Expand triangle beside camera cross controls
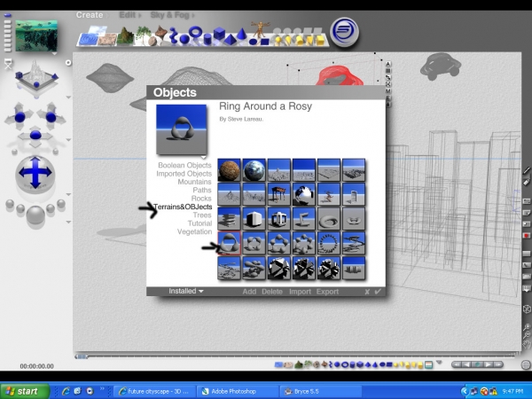 point(68,140)
